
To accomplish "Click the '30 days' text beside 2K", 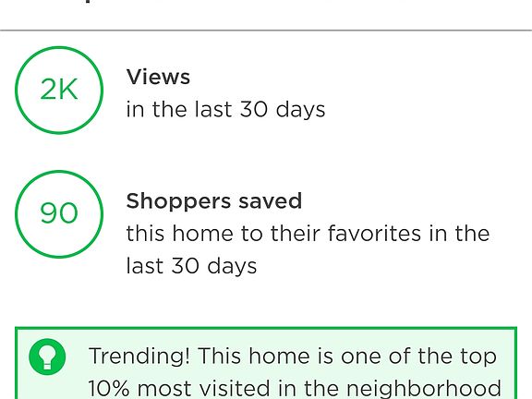I will click(283, 109).
